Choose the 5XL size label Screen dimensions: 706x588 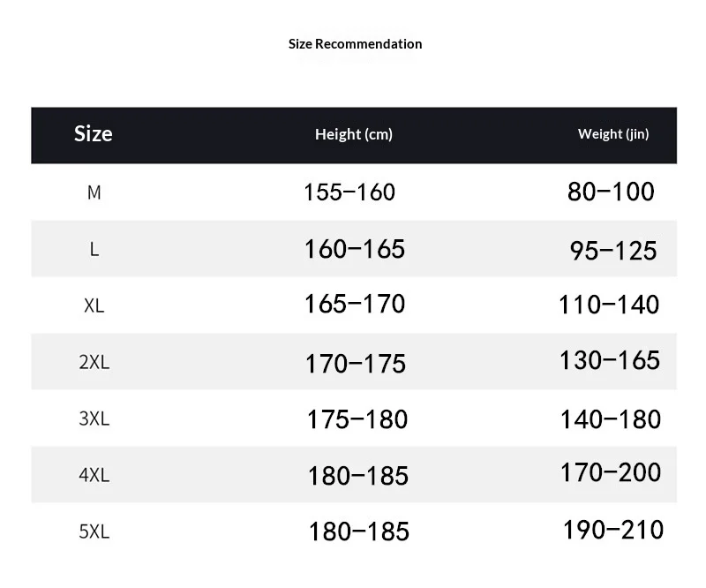94,531
